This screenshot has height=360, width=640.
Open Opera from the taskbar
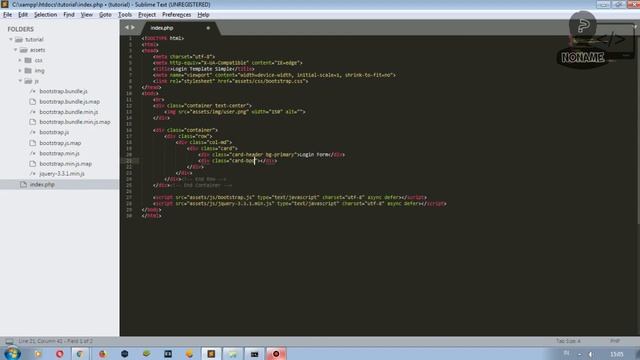pos(60,354)
